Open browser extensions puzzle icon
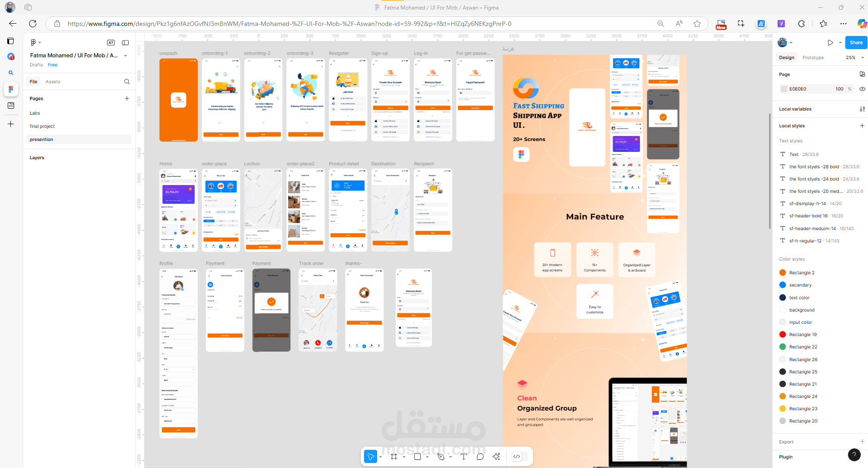The width and height of the screenshot is (868, 468). click(801, 24)
